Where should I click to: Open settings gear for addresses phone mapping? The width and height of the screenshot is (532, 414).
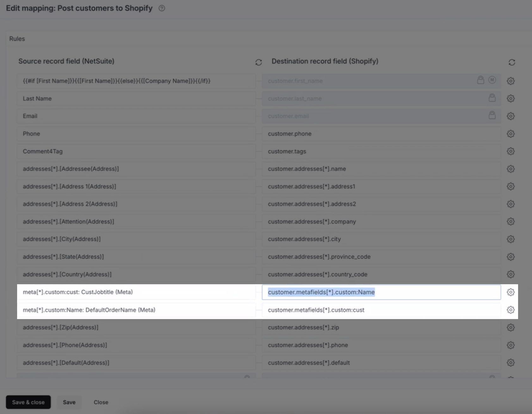click(510, 345)
